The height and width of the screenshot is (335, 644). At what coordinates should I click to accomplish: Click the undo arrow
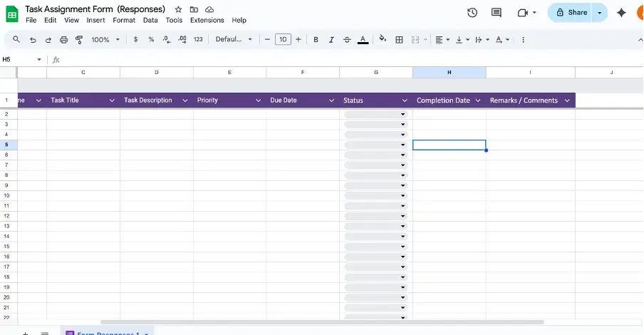click(x=33, y=40)
